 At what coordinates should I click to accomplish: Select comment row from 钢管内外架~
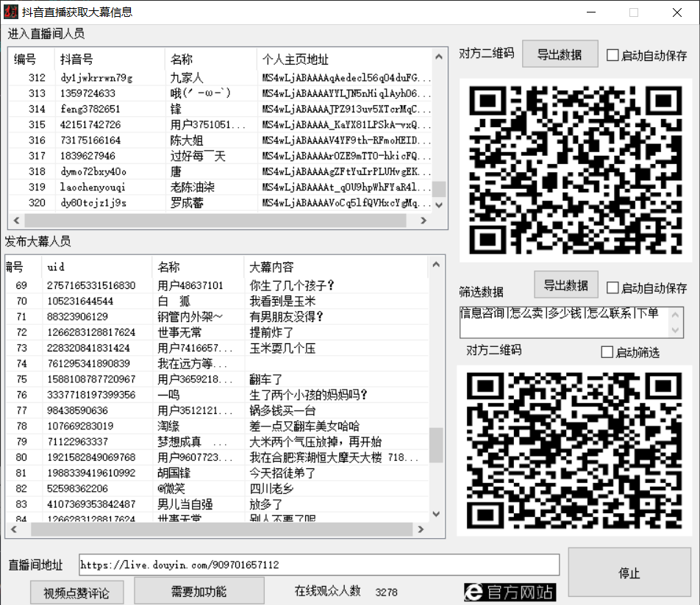point(217,316)
